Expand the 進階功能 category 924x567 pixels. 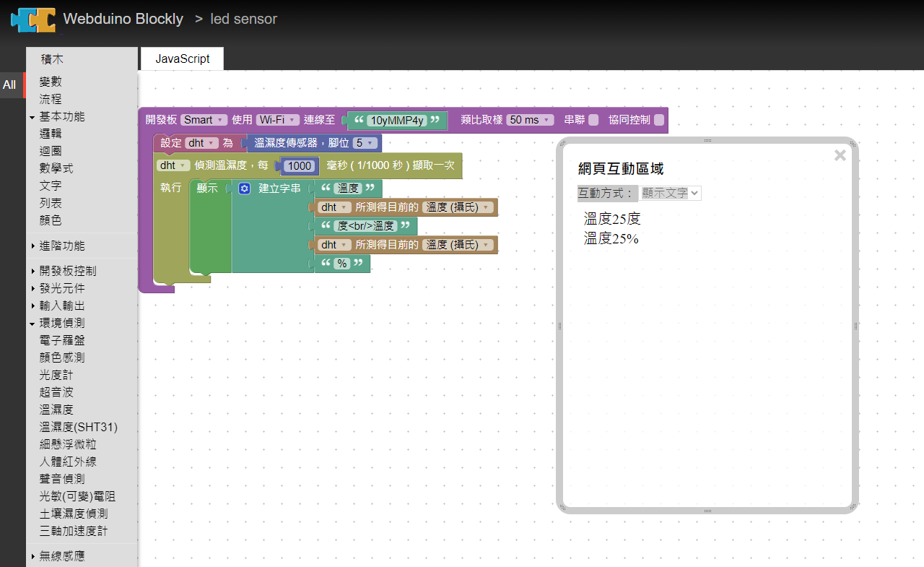[61, 246]
